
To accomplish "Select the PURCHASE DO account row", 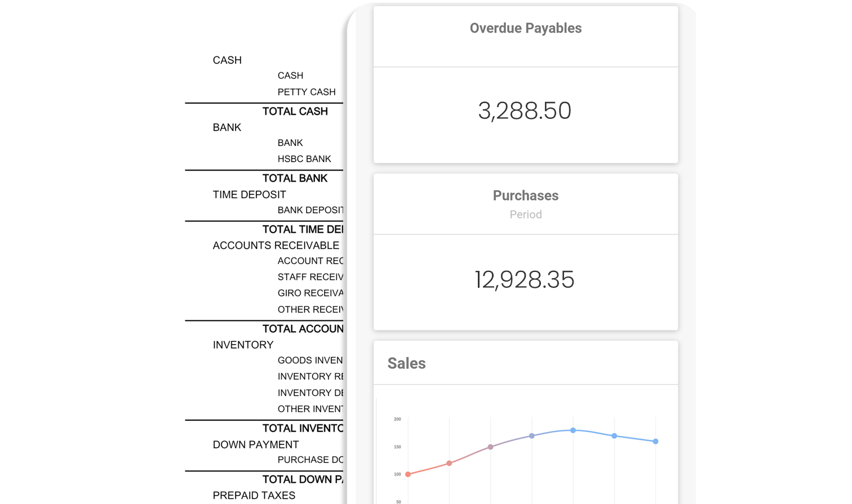I will tap(310, 460).
